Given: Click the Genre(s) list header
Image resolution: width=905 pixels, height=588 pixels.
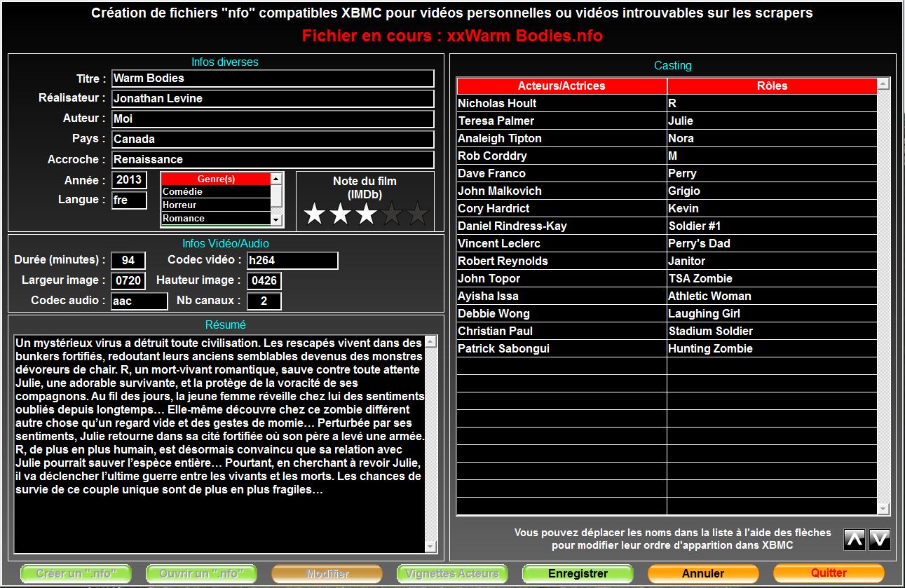Looking at the screenshot, I should (216, 179).
